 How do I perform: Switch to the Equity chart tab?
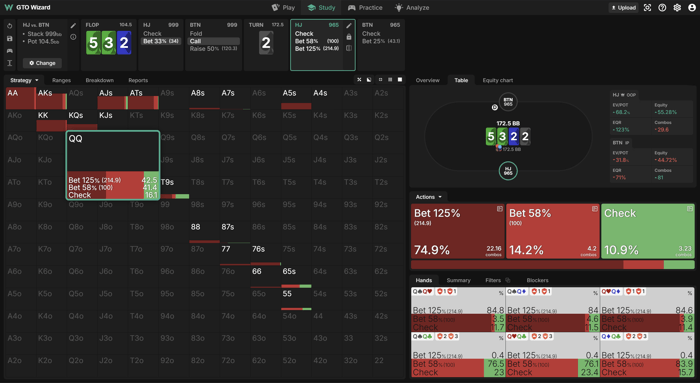click(497, 80)
